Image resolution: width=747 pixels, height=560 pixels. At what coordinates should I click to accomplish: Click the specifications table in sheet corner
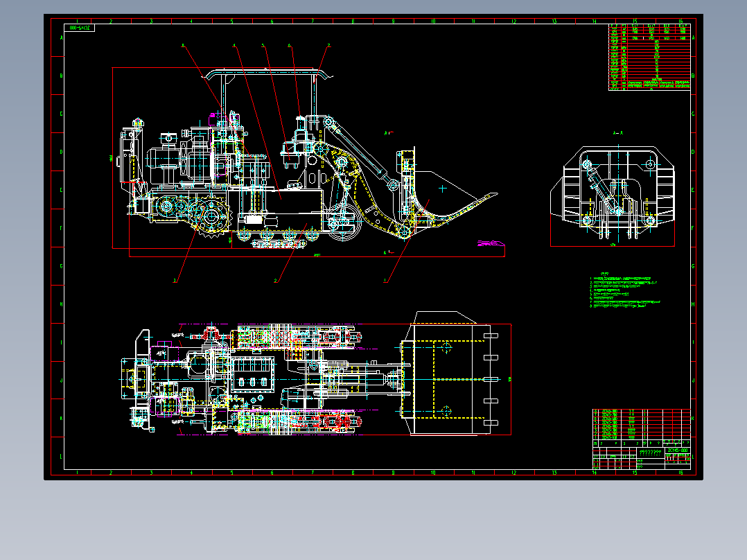pyautogui.click(x=649, y=57)
